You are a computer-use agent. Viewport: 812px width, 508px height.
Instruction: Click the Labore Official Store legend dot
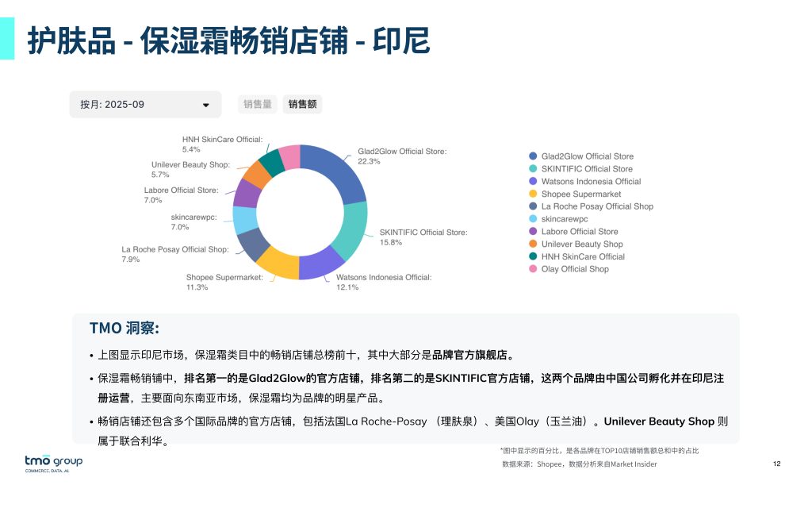pyautogui.click(x=533, y=231)
